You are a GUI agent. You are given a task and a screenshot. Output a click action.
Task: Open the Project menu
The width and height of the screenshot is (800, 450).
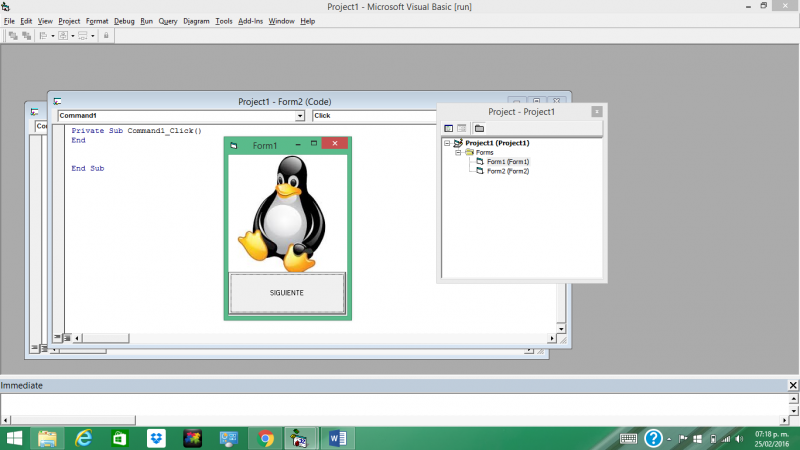tap(69, 21)
